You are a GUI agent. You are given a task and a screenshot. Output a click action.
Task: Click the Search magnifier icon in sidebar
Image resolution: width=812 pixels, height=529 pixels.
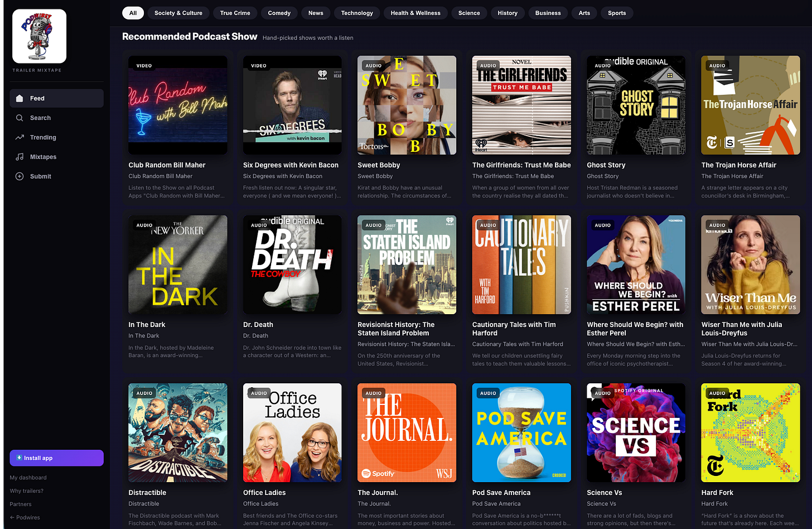[x=20, y=118]
